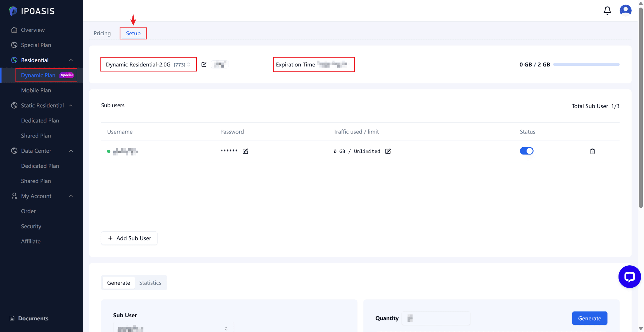Click the Add Sub User button
Viewport: 644px width, 332px height.
tap(129, 238)
